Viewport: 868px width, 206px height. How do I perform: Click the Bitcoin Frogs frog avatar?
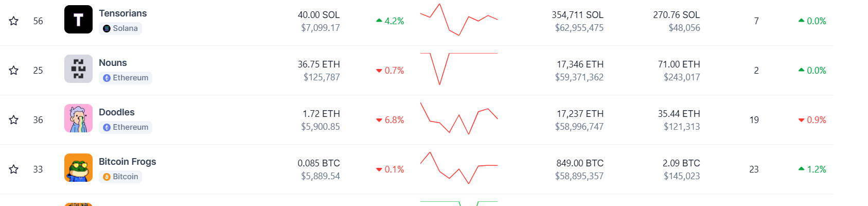coord(78,168)
